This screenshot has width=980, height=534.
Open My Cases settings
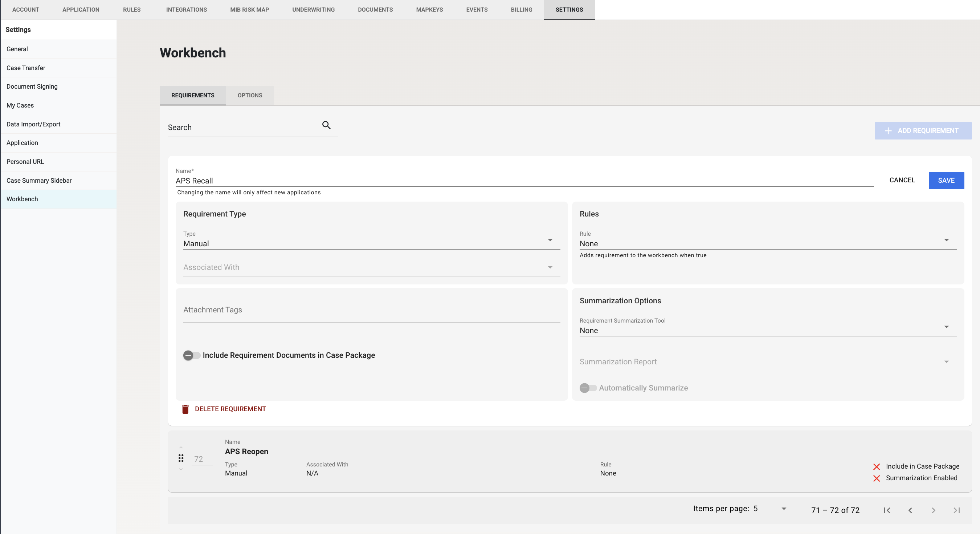(58, 105)
